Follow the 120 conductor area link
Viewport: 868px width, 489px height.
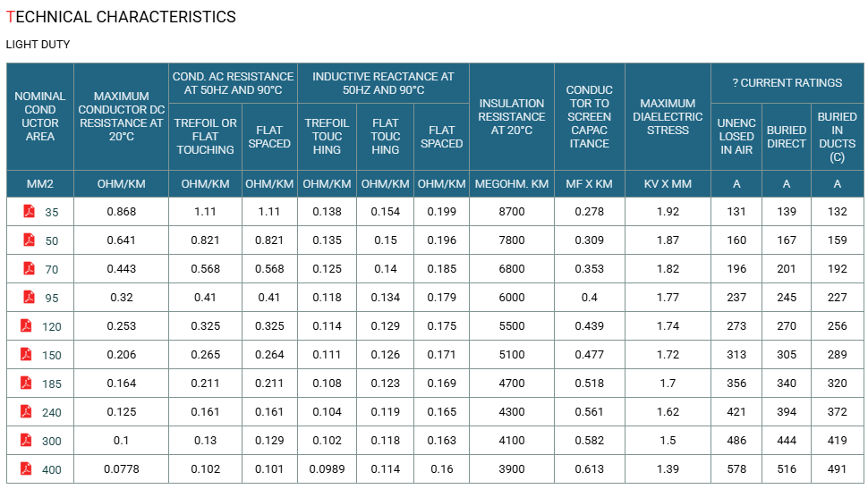click(52, 327)
